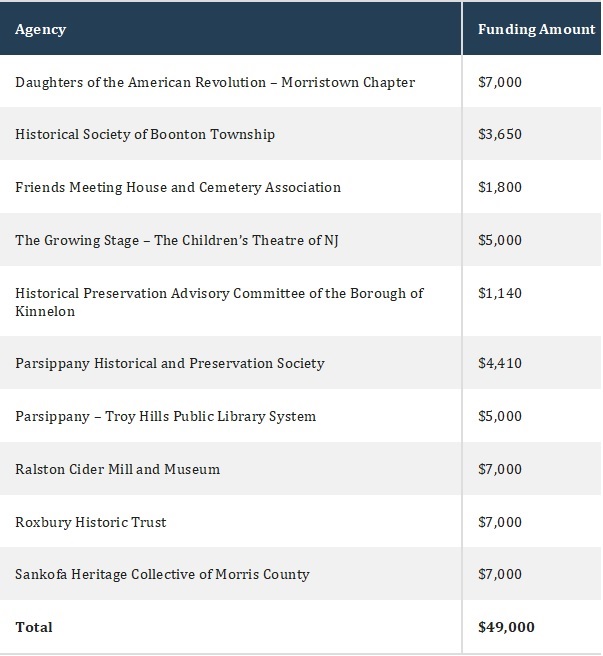Click the Total row label
This screenshot has width=603, height=656.
(x=34, y=627)
